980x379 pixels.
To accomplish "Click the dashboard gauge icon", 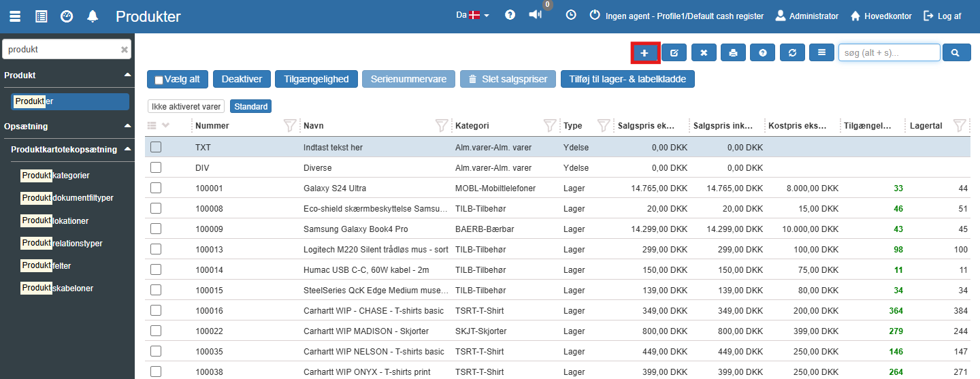I will tap(67, 16).
